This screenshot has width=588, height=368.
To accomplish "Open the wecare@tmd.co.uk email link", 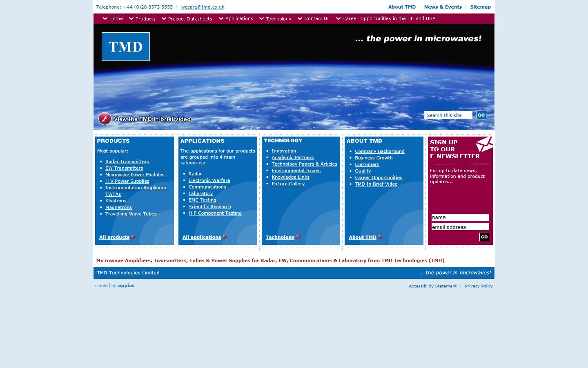I will point(203,7).
